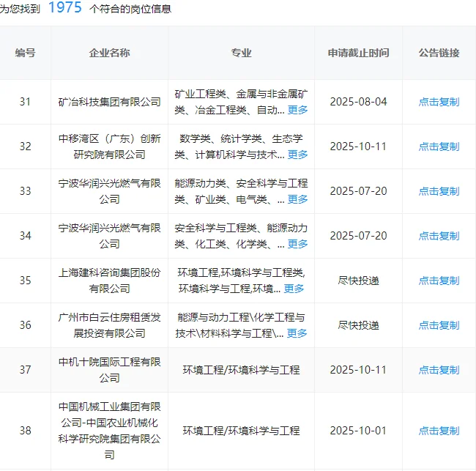Show 更多 majors in row 34

[297, 243]
